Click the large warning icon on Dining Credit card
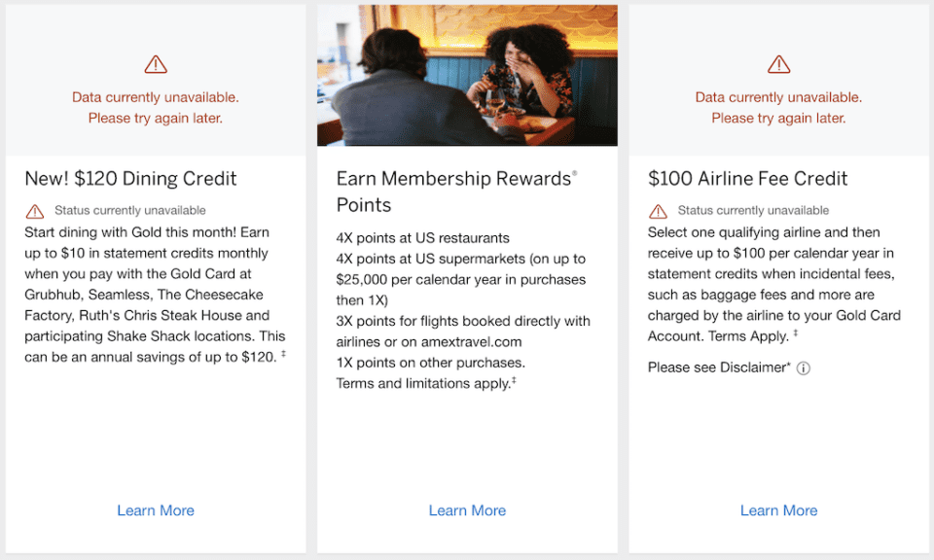This screenshot has height=560, width=934. click(x=155, y=63)
